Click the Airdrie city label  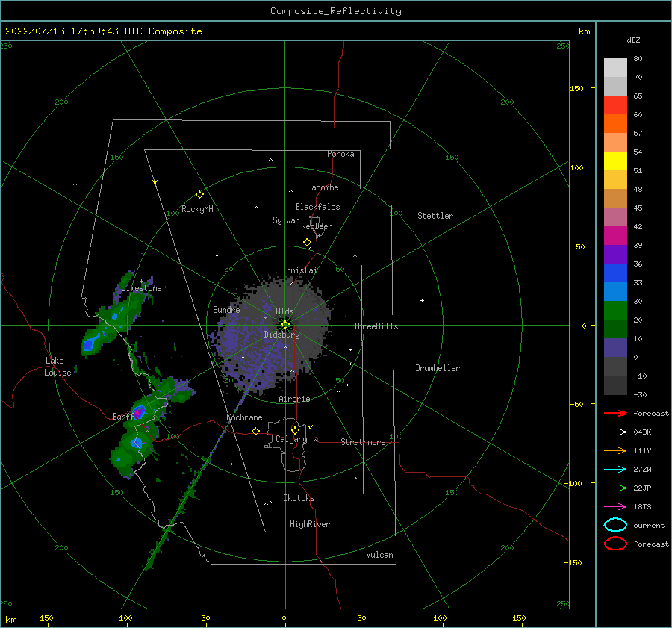294,399
